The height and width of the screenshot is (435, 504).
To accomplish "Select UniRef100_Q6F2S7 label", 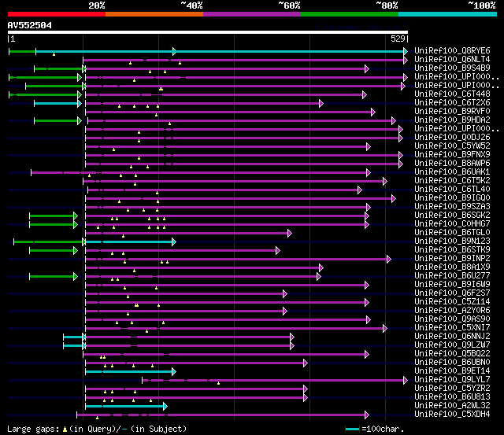I will pyautogui.click(x=452, y=293).
